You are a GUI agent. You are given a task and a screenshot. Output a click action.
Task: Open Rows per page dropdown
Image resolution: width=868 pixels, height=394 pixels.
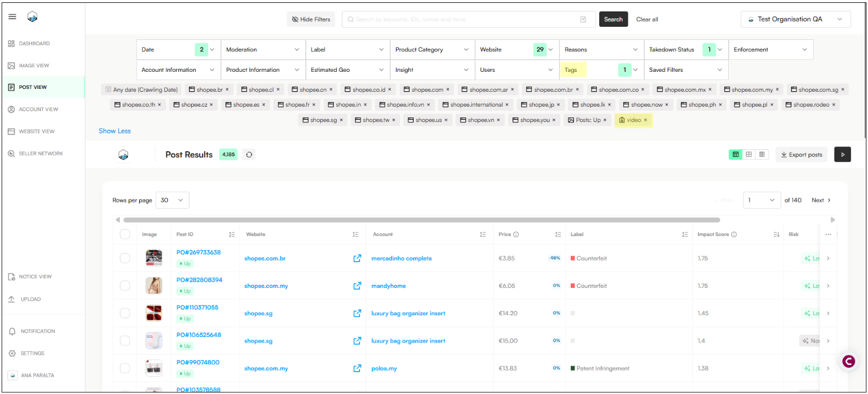[x=172, y=200]
